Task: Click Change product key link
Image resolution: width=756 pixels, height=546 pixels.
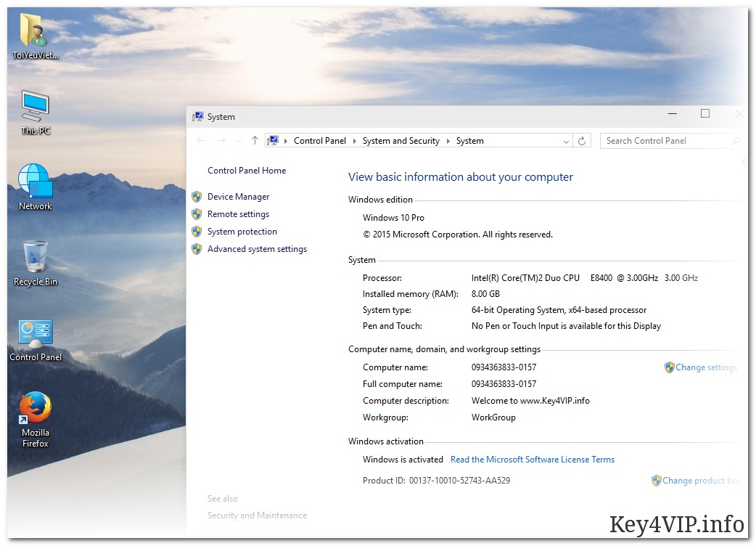Action: pyautogui.click(x=701, y=481)
